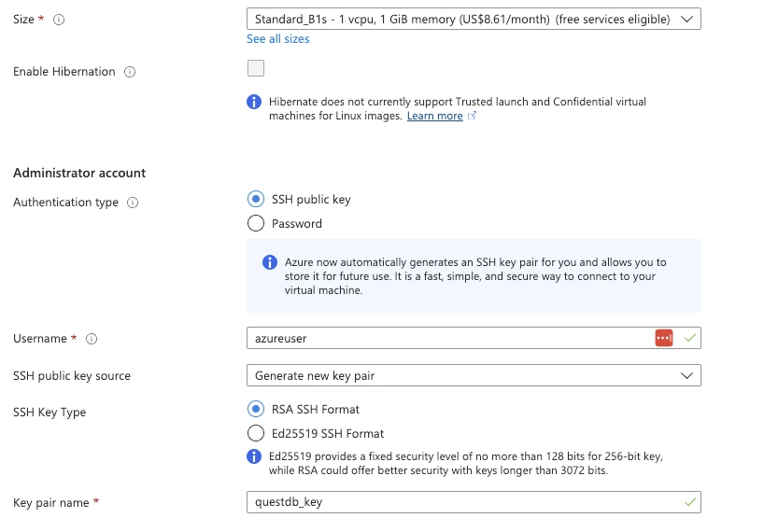
Task: Click the red password manager icon in Username
Action: tap(663, 338)
